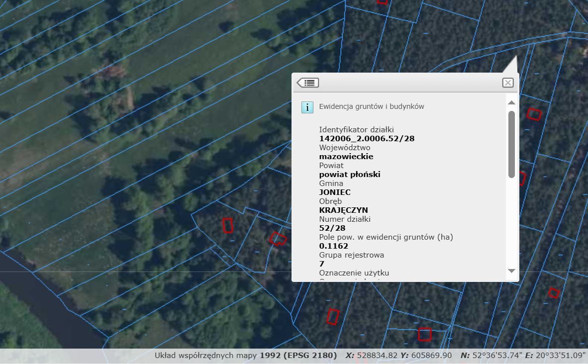This screenshot has width=588, height=364.
Task: Select the gmina value JONIEC
Action: tap(335, 192)
